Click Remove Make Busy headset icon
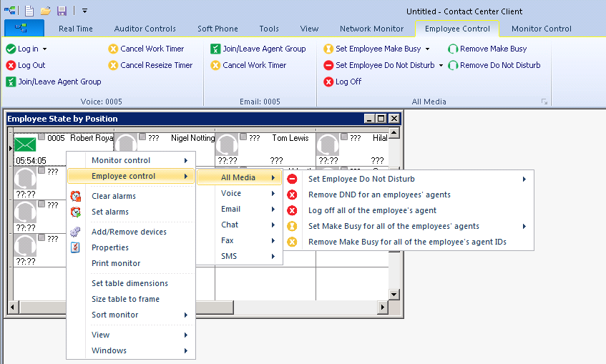This screenshot has height=364, width=606. (x=453, y=49)
